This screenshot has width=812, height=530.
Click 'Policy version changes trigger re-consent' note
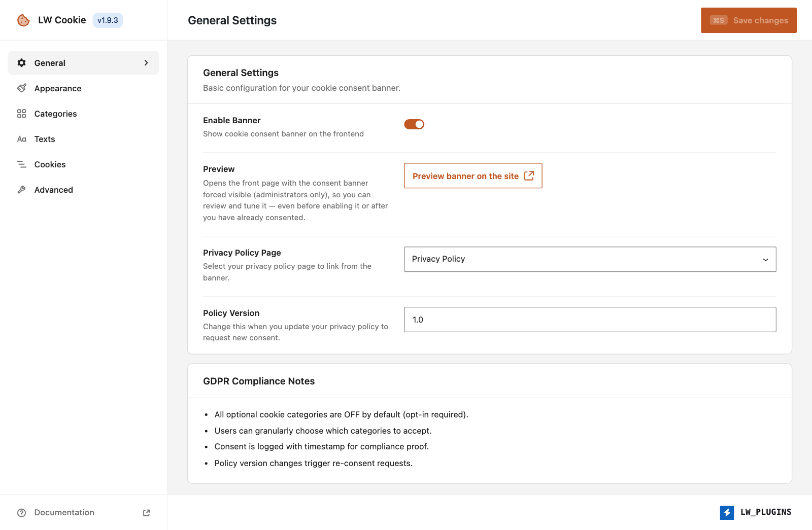click(x=314, y=464)
